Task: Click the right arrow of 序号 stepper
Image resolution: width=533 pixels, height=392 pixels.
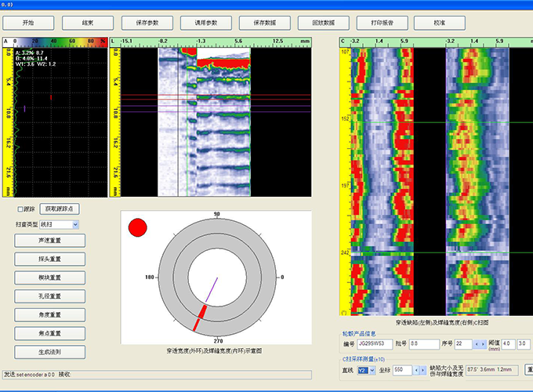Action: click(484, 343)
